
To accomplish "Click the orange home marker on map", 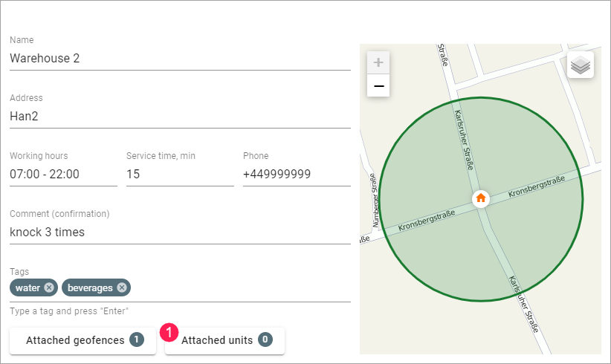I will point(480,198).
